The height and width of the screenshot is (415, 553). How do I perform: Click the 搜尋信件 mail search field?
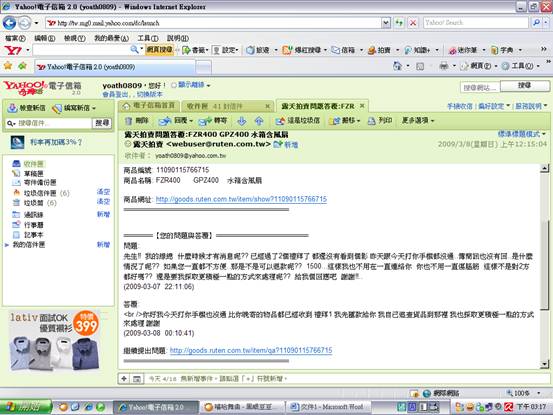54,123
